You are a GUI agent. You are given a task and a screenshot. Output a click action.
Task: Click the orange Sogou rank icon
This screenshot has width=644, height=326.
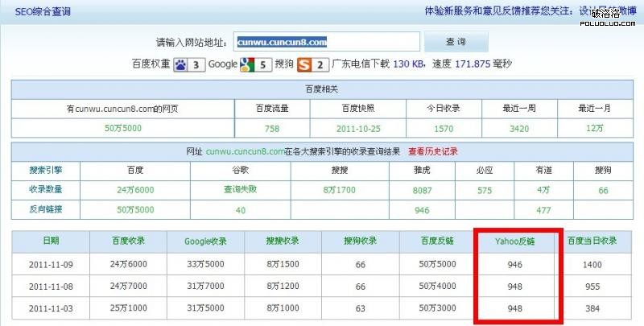click(x=303, y=64)
